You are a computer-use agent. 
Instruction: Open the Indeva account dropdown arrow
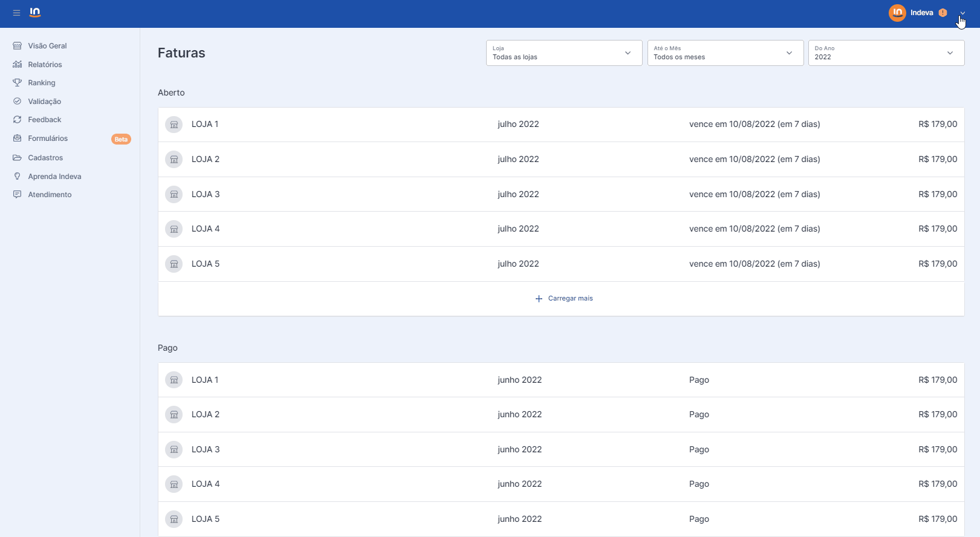click(x=962, y=13)
